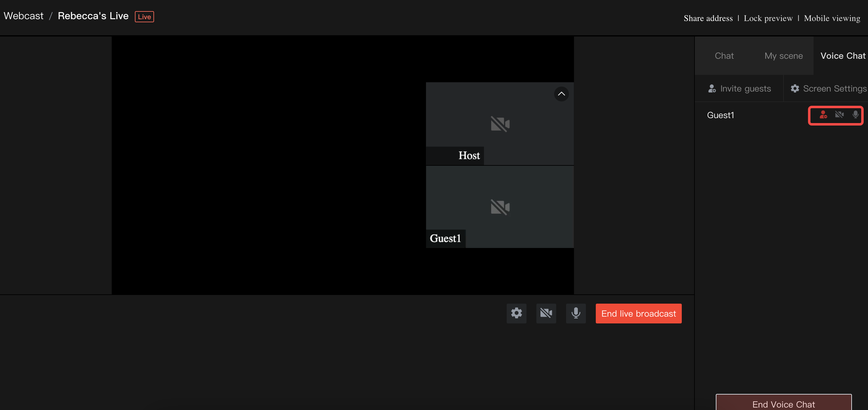The width and height of the screenshot is (868, 410).
Task: Click End Voice Chat button
Action: coord(784,404)
